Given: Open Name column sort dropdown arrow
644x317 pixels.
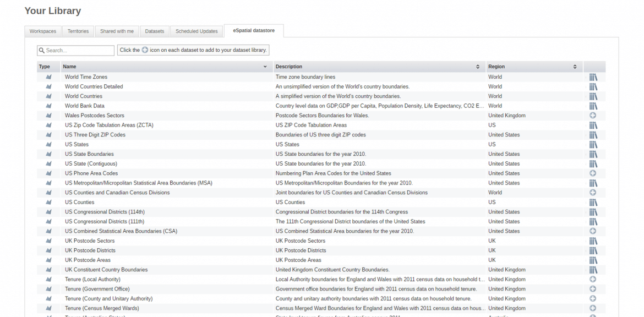Looking at the screenshot, I should coord(265,67).
